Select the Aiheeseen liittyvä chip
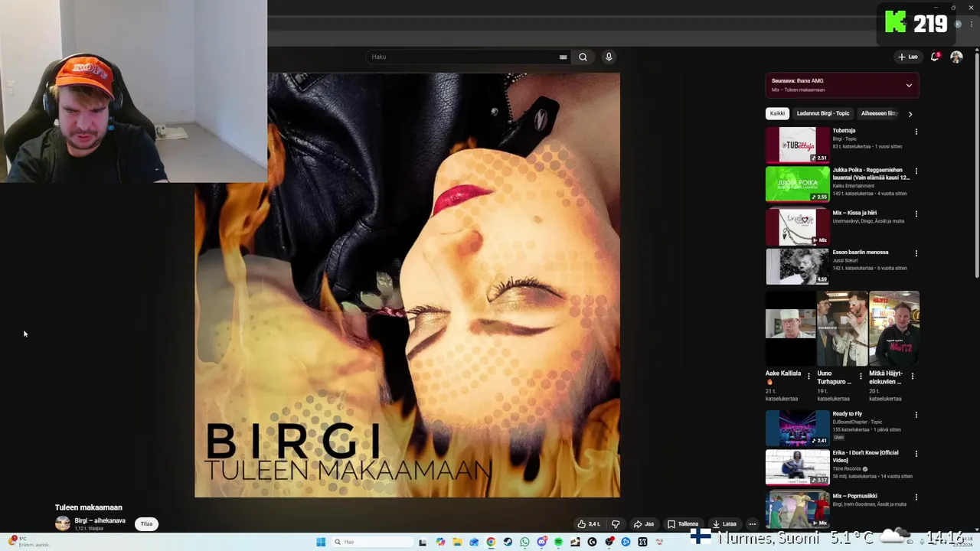 (879, 113)
